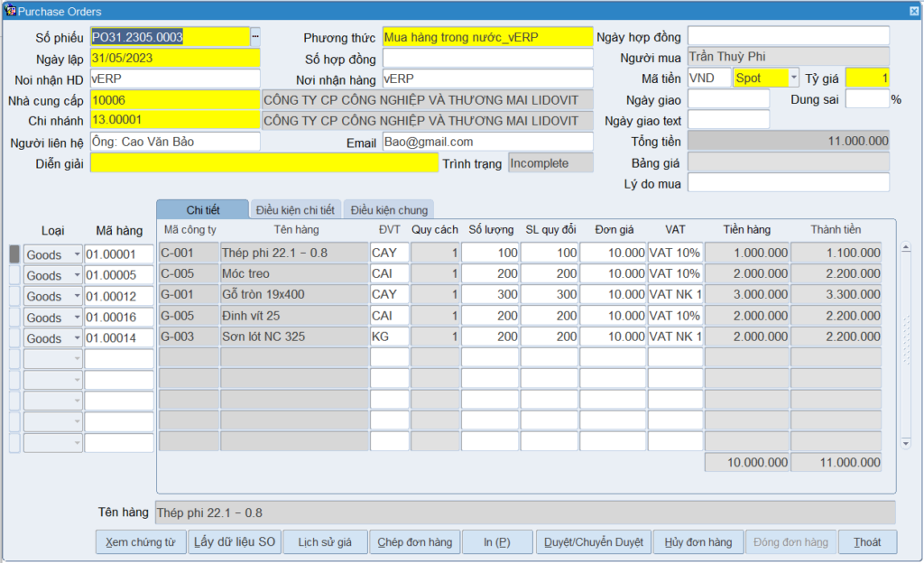Click Thành tiền cell 3.300.000
This screenshot has height=563, width=924.
tap(836, 294)
